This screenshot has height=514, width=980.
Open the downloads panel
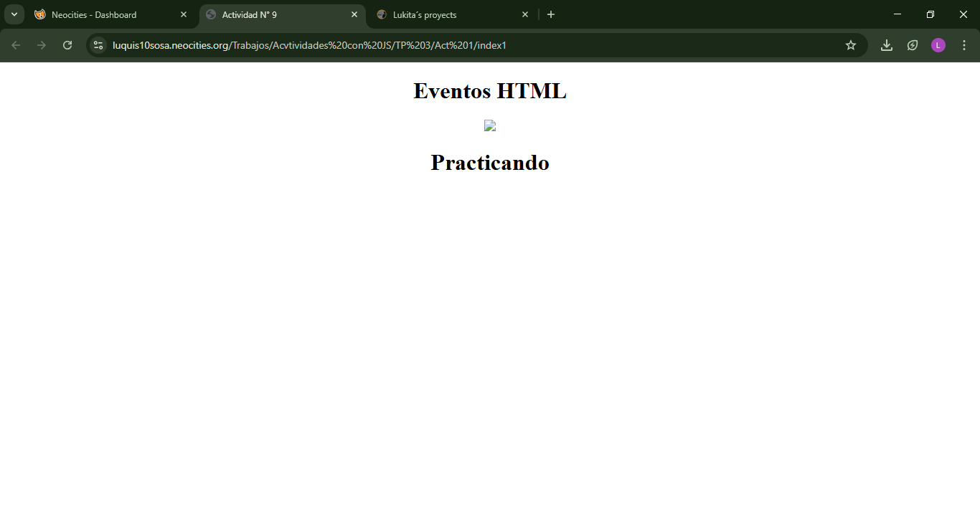click(x=886, y=44)
